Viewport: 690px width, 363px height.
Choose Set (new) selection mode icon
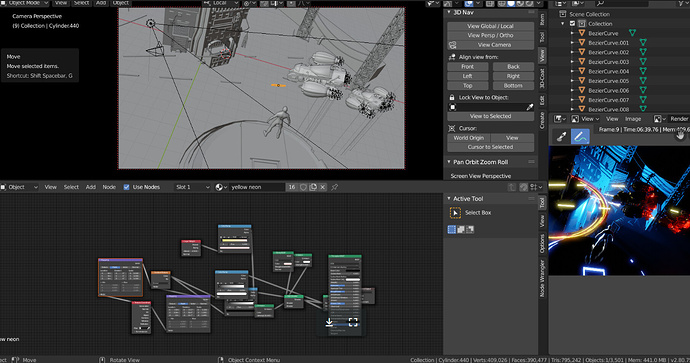451,229
